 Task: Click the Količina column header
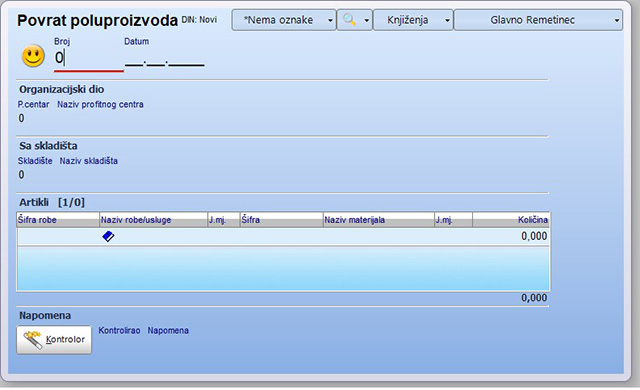pyautogui.click(x=511, y=220)
